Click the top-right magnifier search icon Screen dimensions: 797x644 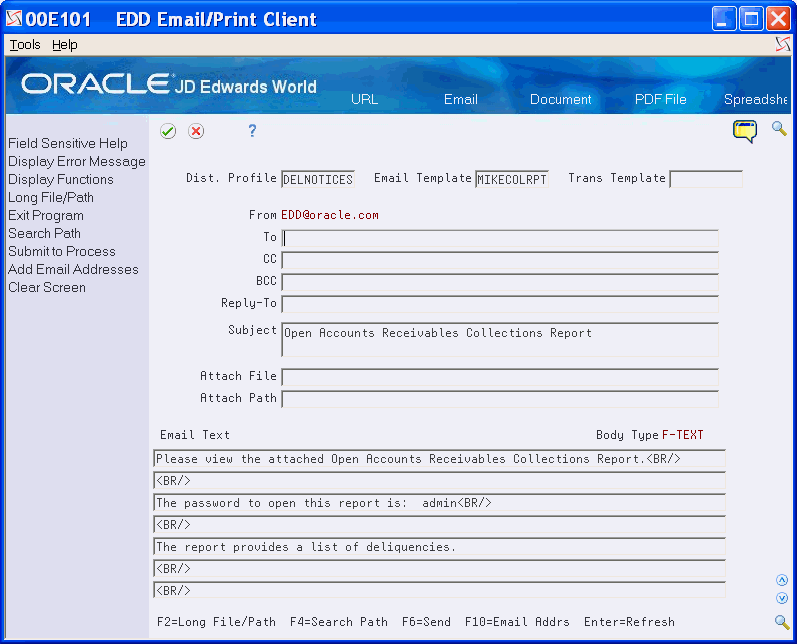(x=779, y=128)
